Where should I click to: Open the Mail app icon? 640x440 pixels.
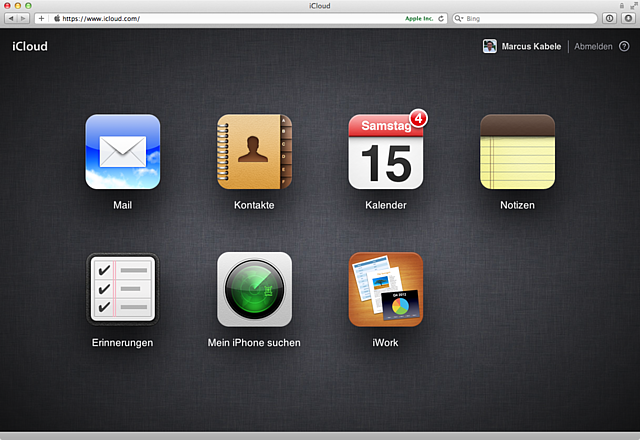coord(122,152)
